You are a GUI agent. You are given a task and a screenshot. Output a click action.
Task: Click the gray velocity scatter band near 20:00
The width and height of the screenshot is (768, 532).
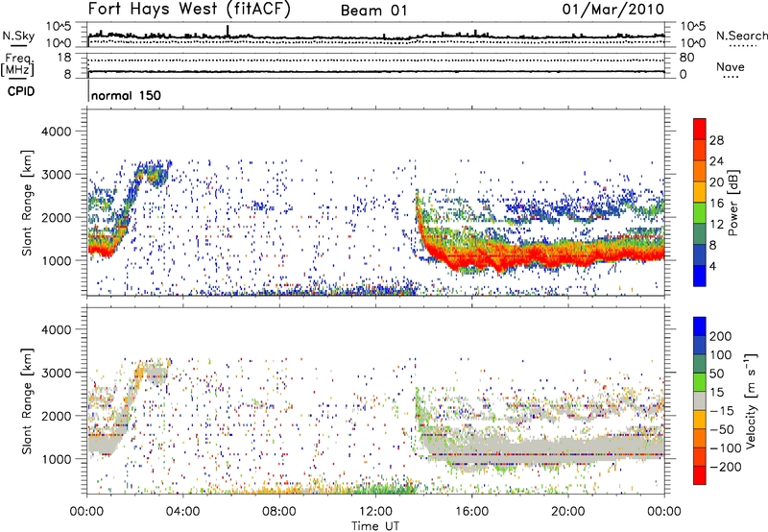(x=568, y=447)
